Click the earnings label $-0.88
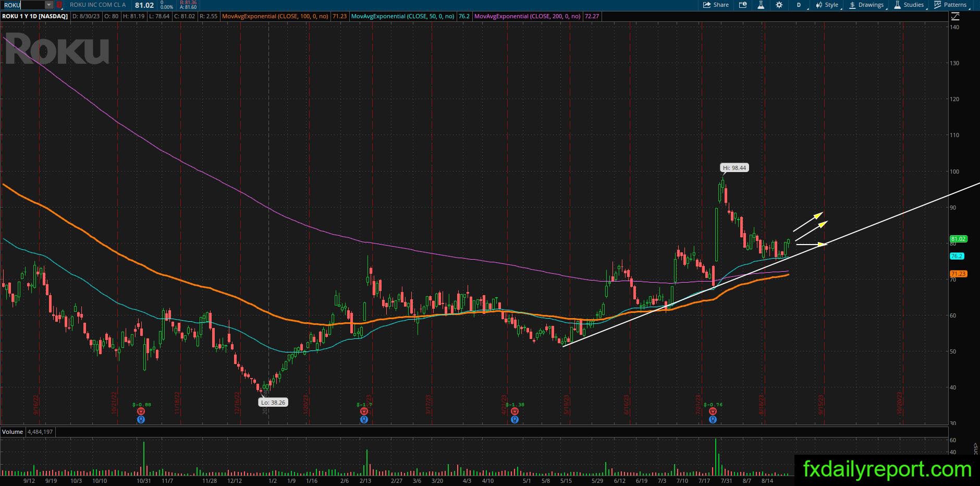Viewport: 980px width, 486px height. pyautogui.click(x=141, y=405)
